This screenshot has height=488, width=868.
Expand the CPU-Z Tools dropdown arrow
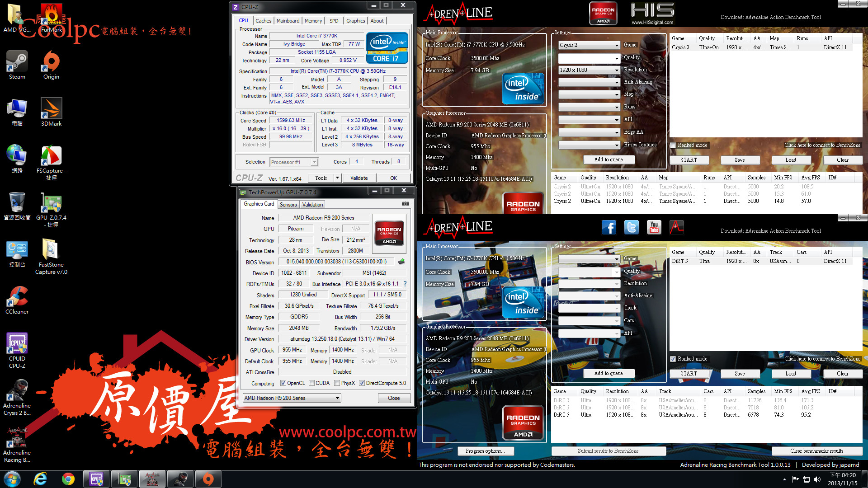pos(337,178)
